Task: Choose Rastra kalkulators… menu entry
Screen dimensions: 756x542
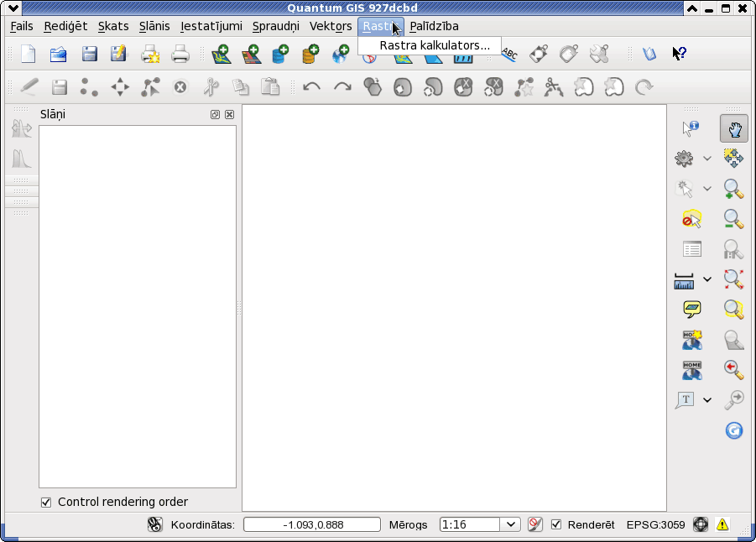Action: [430, 45]
